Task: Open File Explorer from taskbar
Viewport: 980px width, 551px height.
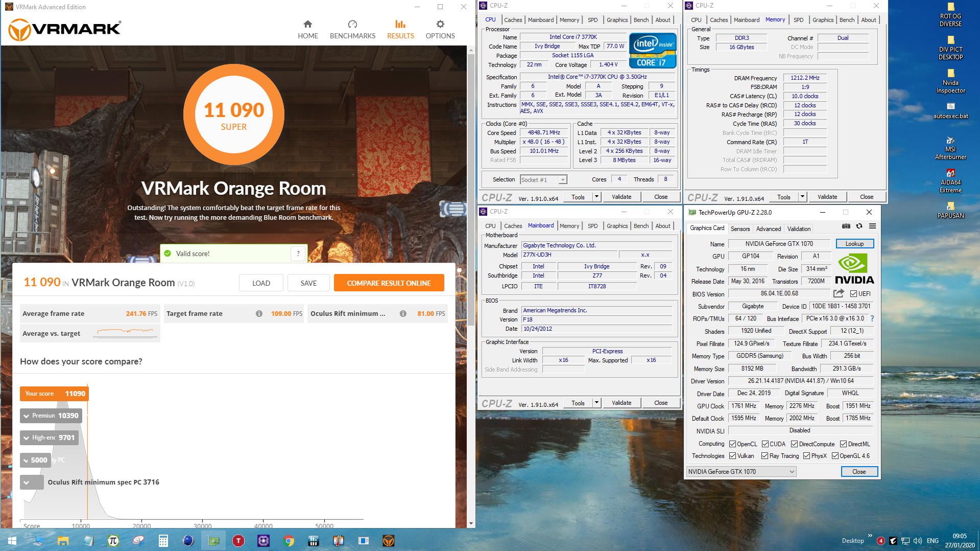Action: point(63,541)
